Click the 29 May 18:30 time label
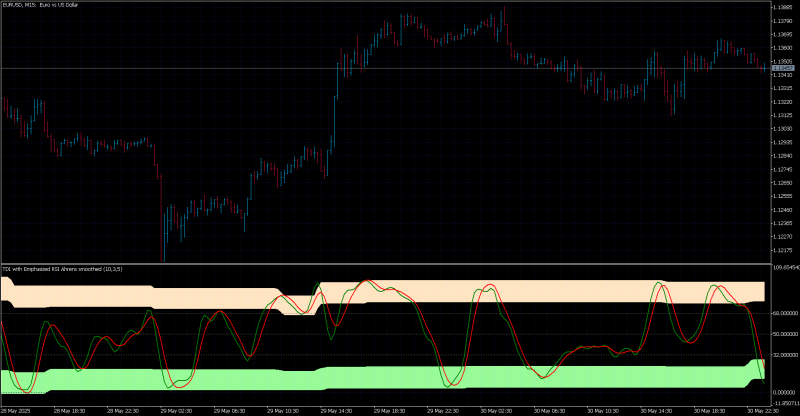This screenshot has width=800, height=416. click(x=389, y=411)
